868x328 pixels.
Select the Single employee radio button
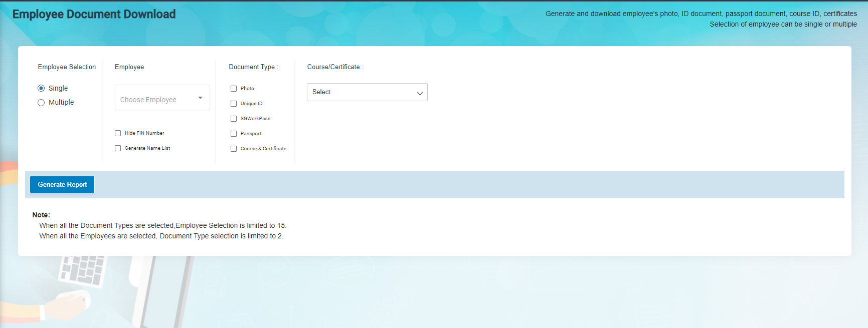[41, 88]
